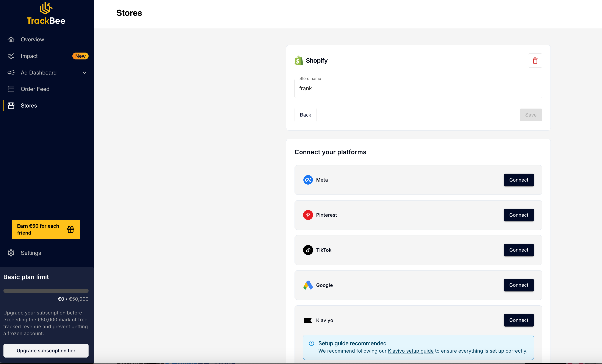The image size is (602, 364).
Task: Click the Meta label text
Action: pos(322,180)
